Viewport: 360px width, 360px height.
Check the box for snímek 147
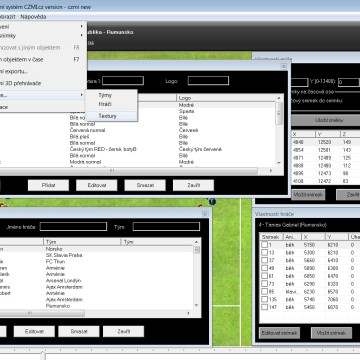pyautogui.click(x=264, y=307)
